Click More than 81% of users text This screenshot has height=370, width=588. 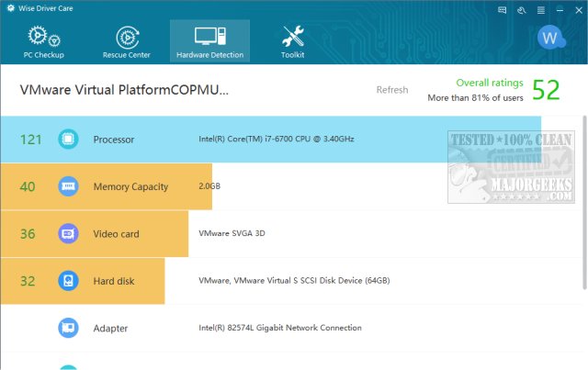[475, 98]
